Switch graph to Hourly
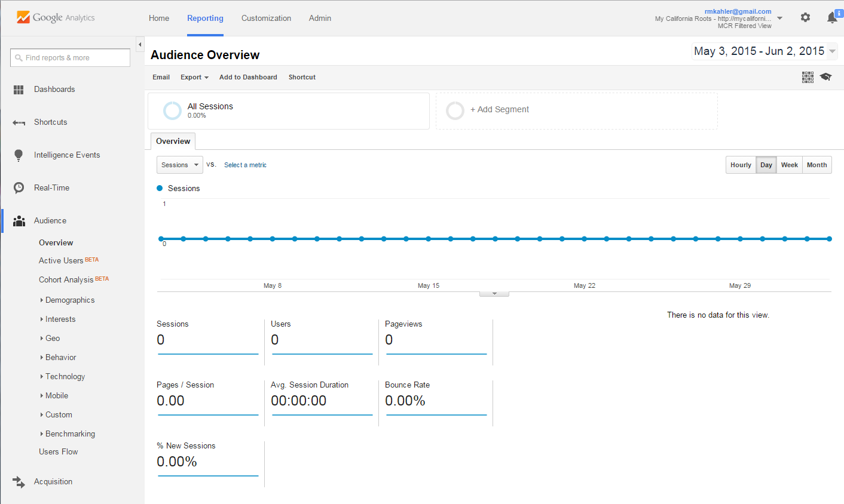Screen dimensions: 844x504 coord(741,165)
